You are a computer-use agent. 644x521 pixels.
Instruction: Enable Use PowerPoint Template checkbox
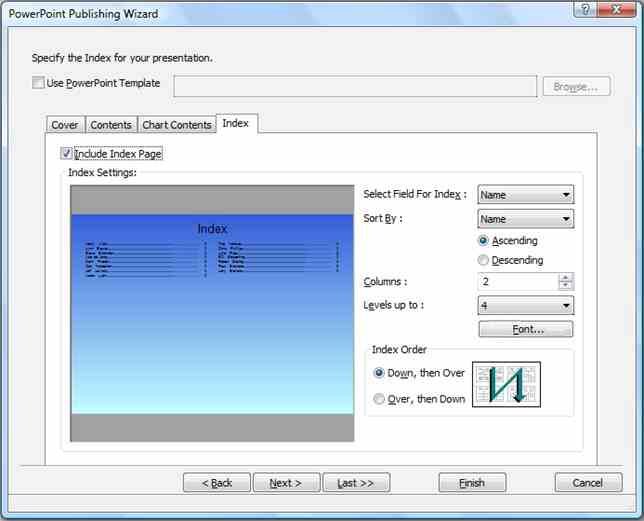tap(38, 83)
